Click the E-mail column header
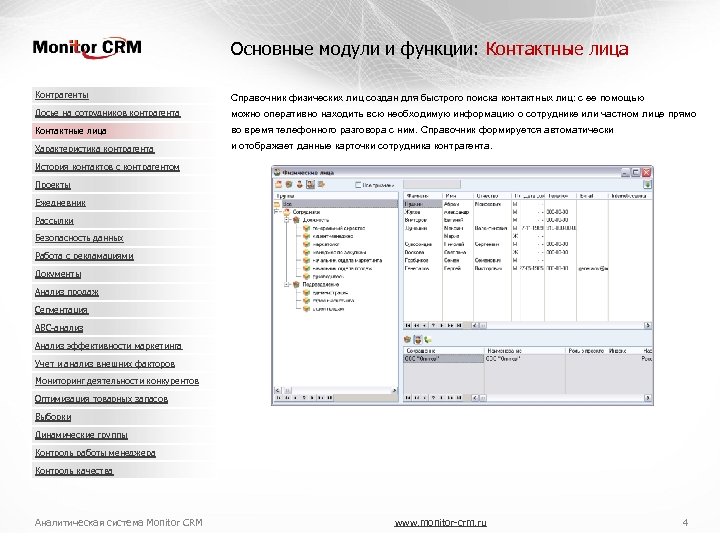This screenshot has height=540, width=720. (592, 196)
